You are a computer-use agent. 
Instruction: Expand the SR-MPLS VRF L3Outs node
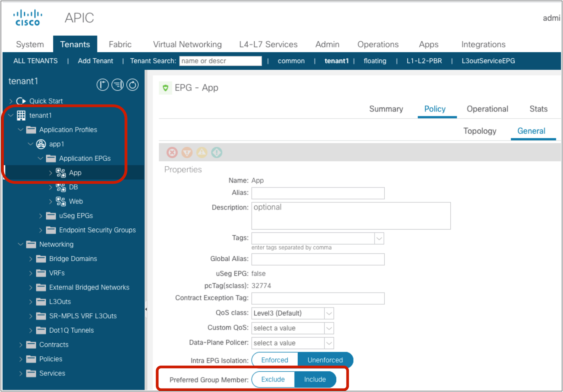click(x=31, y=316)
